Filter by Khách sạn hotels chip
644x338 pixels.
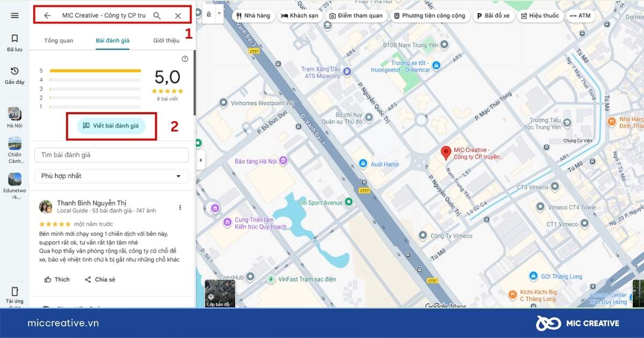point(300,16)
